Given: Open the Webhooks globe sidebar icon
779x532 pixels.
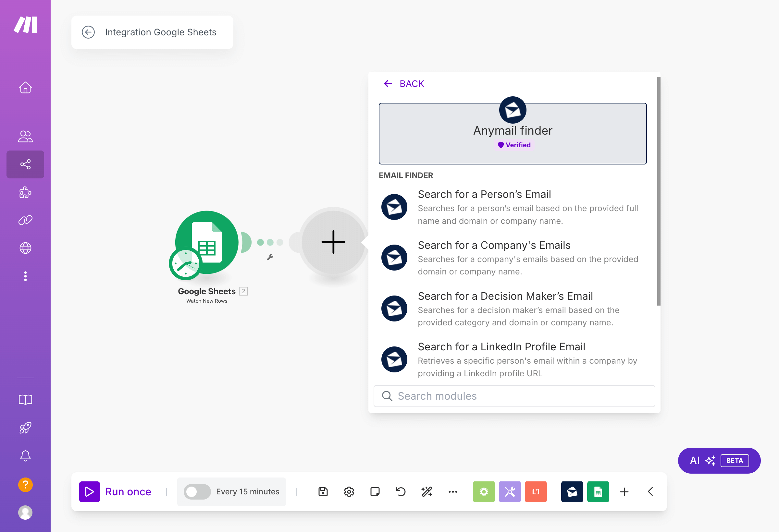Looking at the screenshot, I should point(25,248).
